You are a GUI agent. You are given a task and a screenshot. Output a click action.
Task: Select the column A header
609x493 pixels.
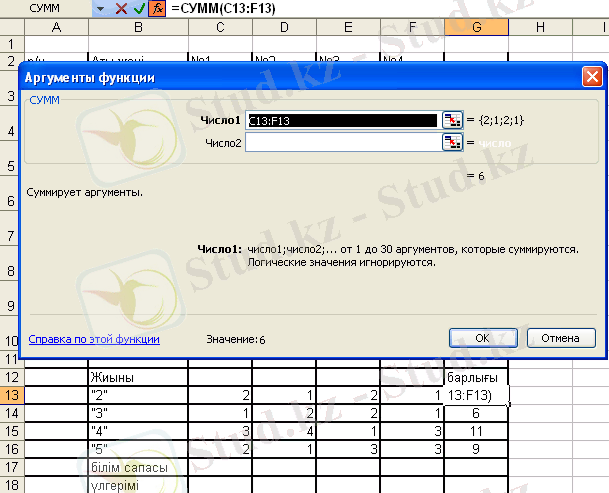tap(56, 26)
